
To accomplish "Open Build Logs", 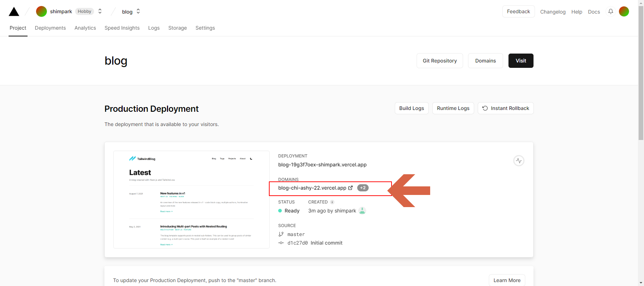I will [412, 108].
